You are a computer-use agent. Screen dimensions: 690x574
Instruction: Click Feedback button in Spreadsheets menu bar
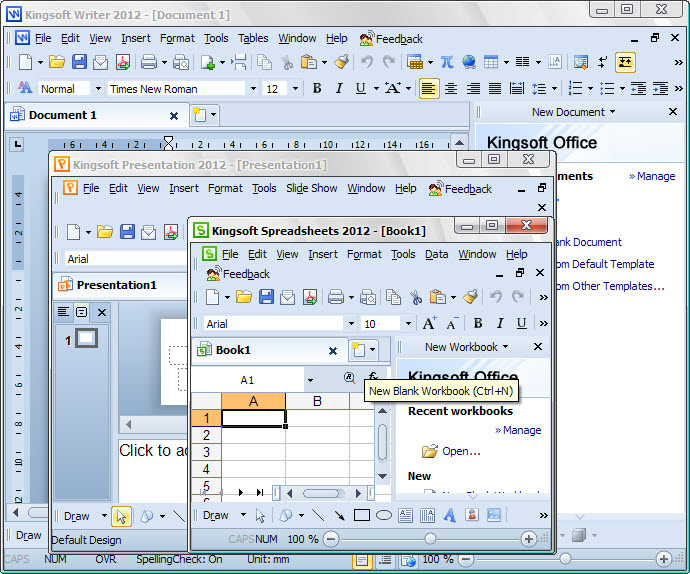pyautogui.click(x=238, y=274)
